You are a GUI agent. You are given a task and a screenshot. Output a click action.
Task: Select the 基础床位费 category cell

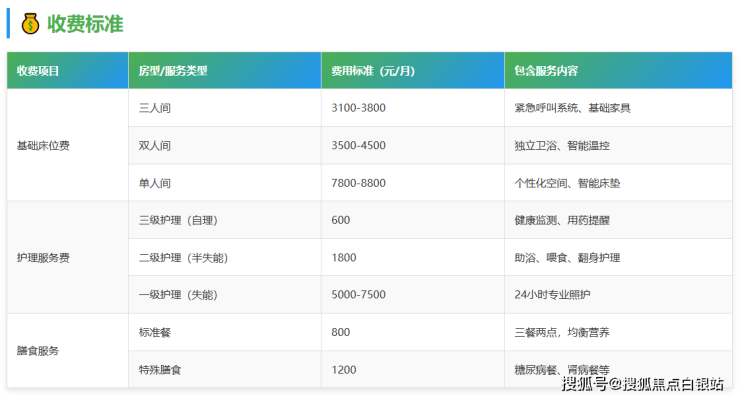43,145
